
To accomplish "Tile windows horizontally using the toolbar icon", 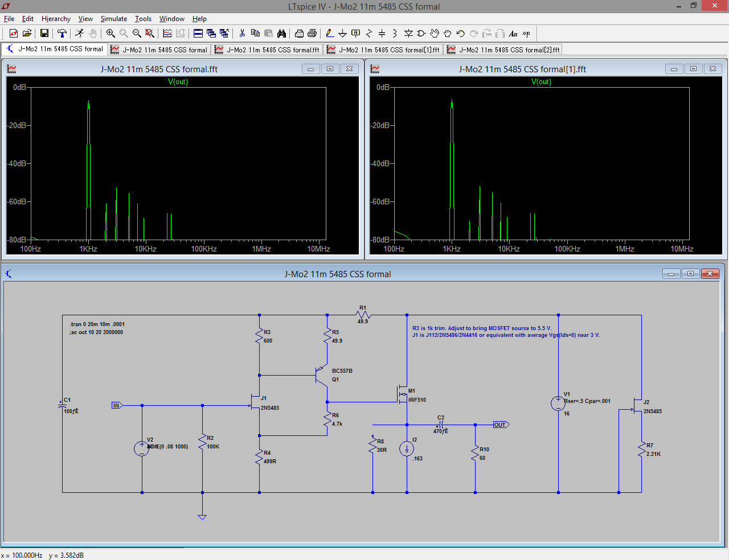I will [198, 34].
